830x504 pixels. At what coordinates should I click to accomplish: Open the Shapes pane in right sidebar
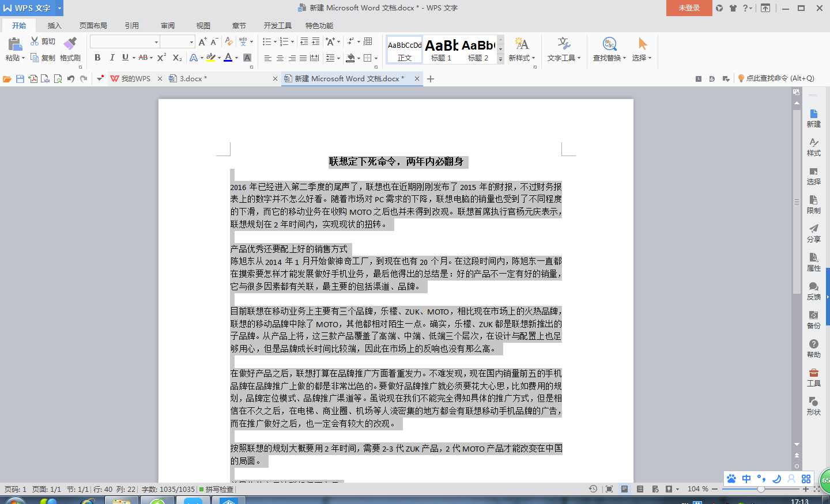click(x=813, y=406)
